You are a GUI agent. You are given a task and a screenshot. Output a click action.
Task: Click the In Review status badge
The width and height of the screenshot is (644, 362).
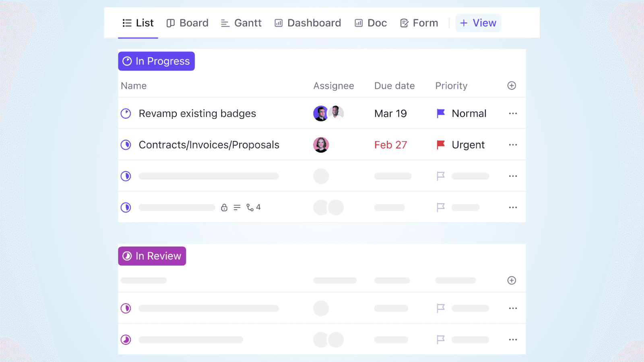coord(152,256)
